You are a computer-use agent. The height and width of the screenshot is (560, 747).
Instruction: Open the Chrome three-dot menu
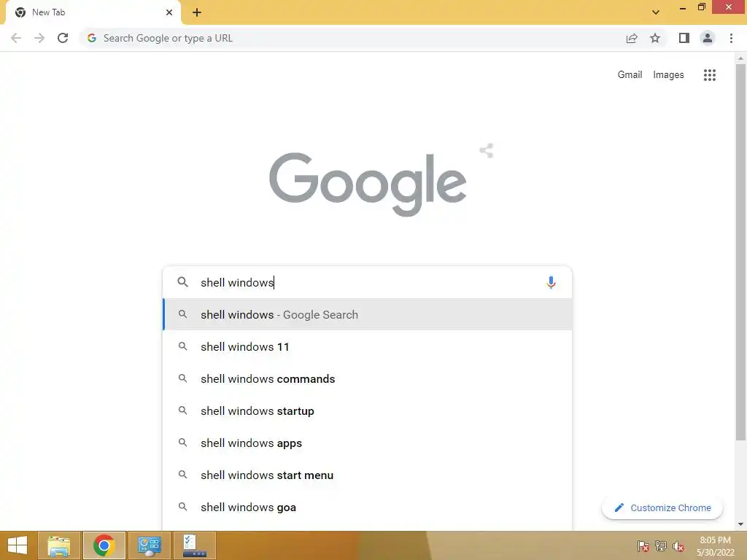click(x=731, y=38)
